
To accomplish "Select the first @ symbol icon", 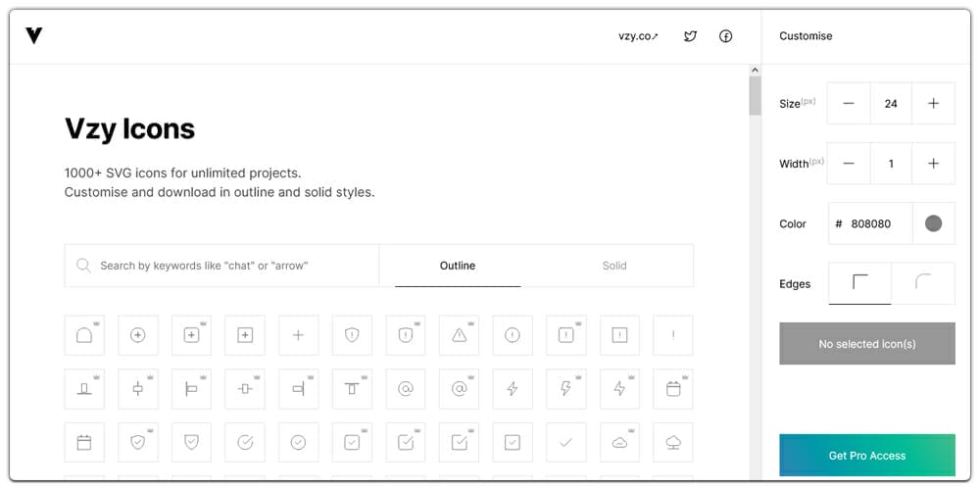I will pyautogui.click(x=406, y=389).
